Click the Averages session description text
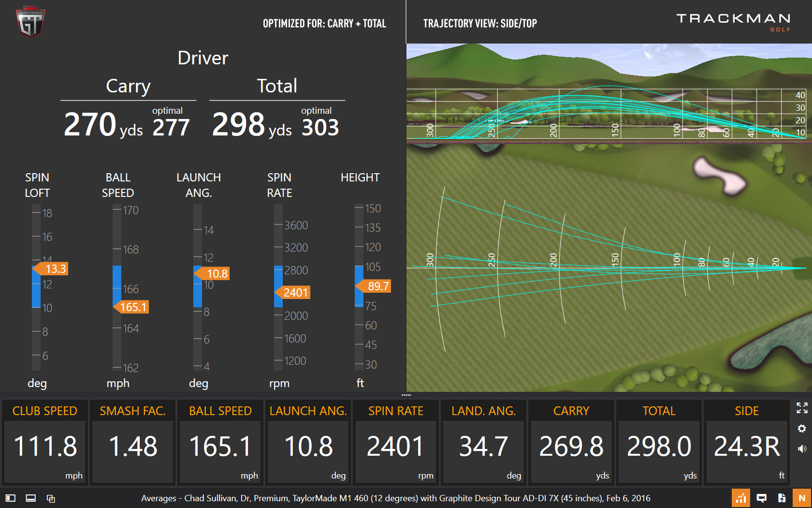Image resolution: width=812 pixels, height=508 pixels. 395,498
